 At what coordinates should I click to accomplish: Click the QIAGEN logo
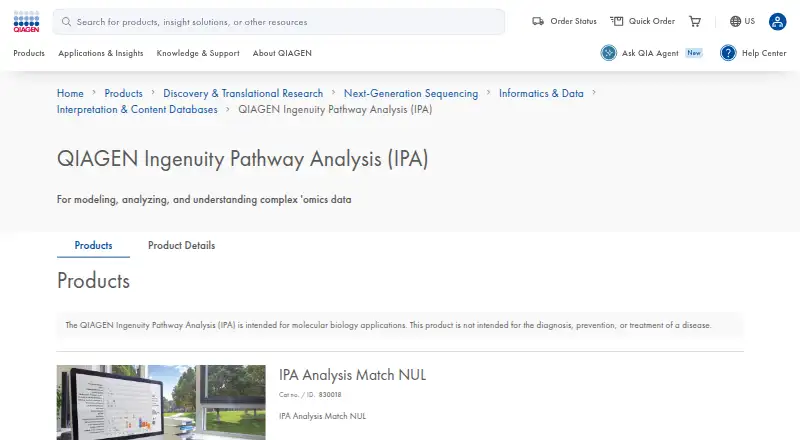(26, 21)
